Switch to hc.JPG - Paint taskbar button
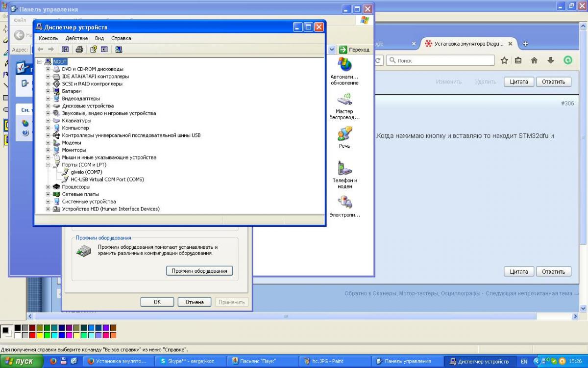 click(x=334, y=361)
